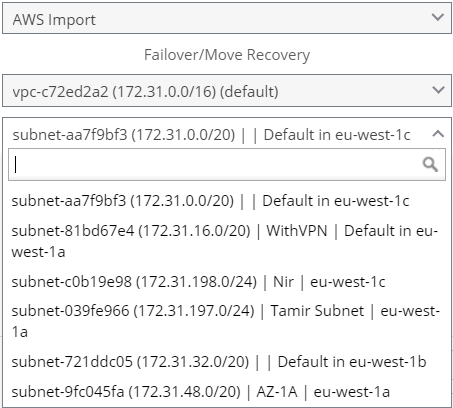Screen dimensions: 453x408
Task: Collapse the subnet list with the up chevron
Action: tap(438, 134)
